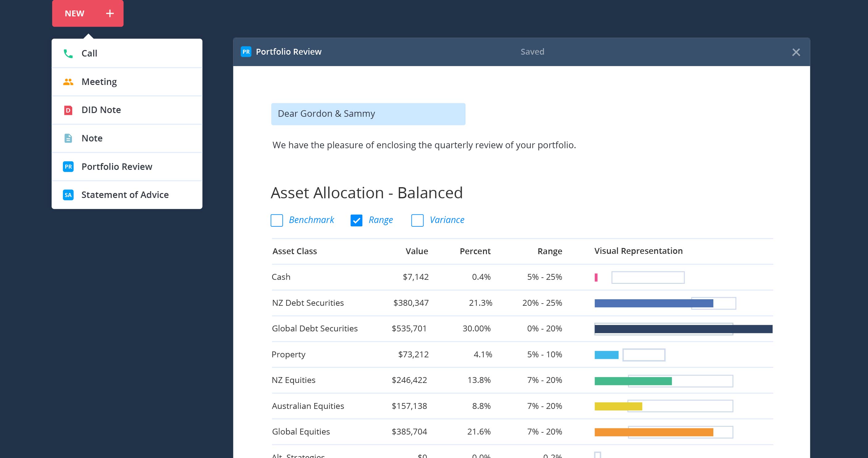
Task: Click the $380,347 value cell
Action: 411,303
